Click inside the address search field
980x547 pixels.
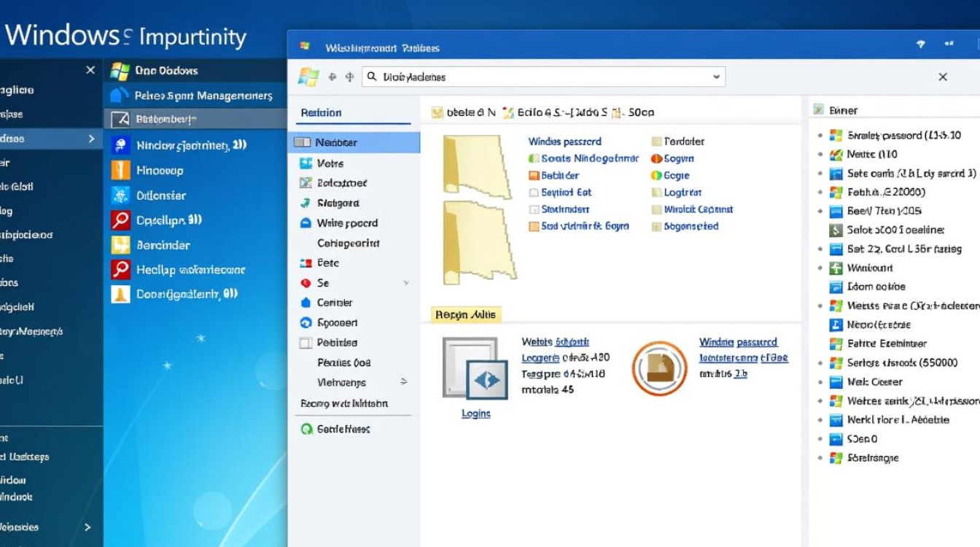(x=540, y=77)
